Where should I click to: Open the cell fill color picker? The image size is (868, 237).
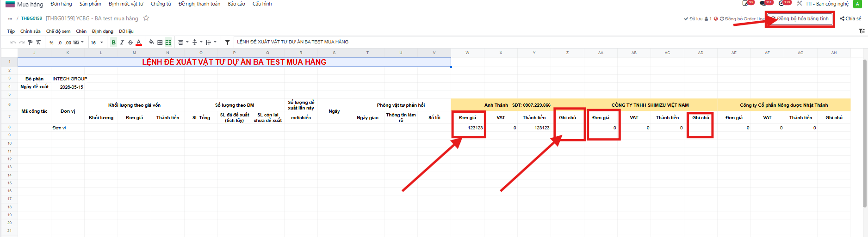151,43
